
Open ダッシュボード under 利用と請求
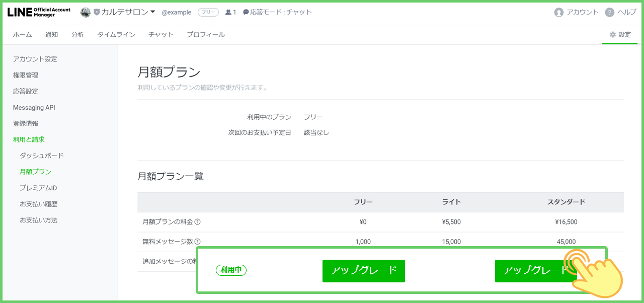(42, 156)
